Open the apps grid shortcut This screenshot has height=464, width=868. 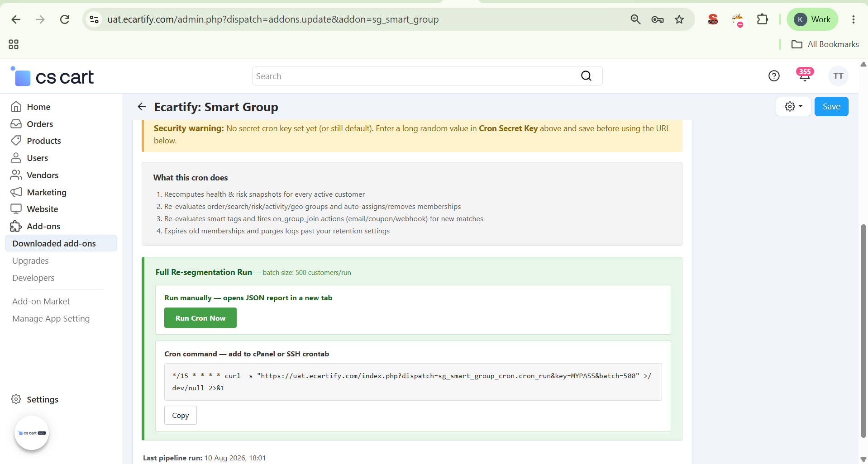[x=14, y=44]
